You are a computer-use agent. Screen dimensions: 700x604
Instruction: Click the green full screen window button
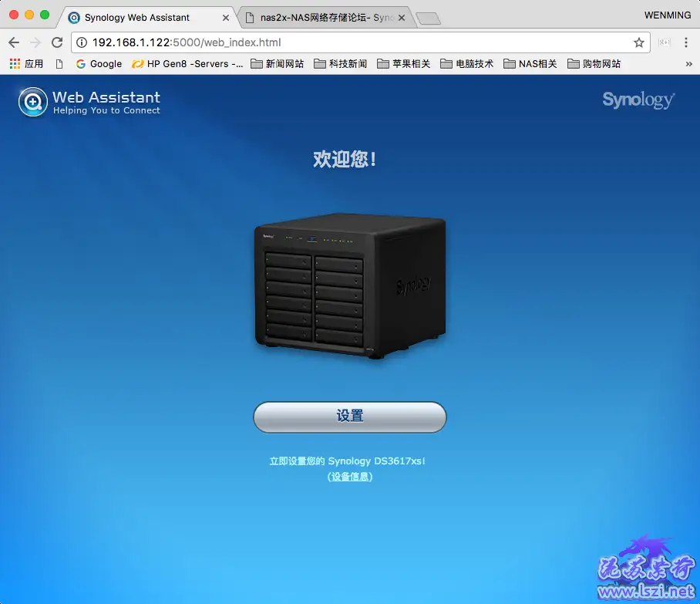[x=45, y=15]
